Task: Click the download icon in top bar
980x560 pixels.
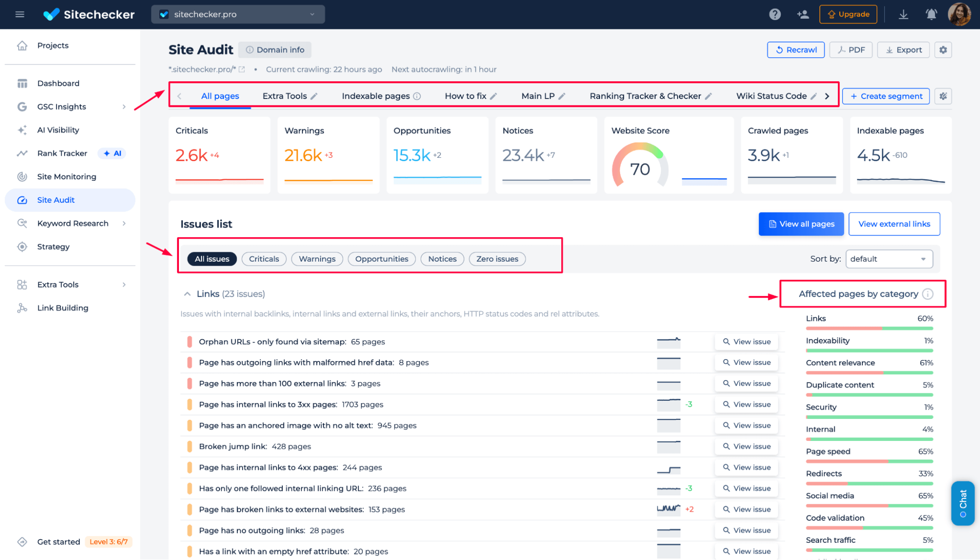Action: pyautogui.click(x=903, y=14)
